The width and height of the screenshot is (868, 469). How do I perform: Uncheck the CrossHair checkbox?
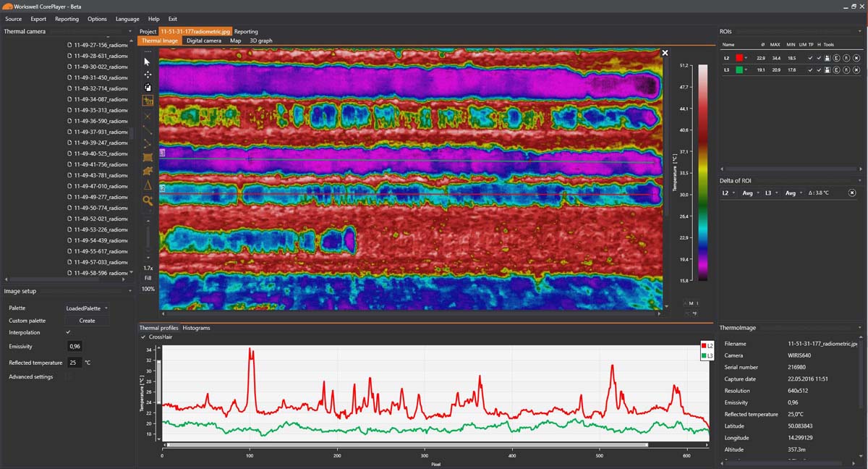click(x=143, y=337)
